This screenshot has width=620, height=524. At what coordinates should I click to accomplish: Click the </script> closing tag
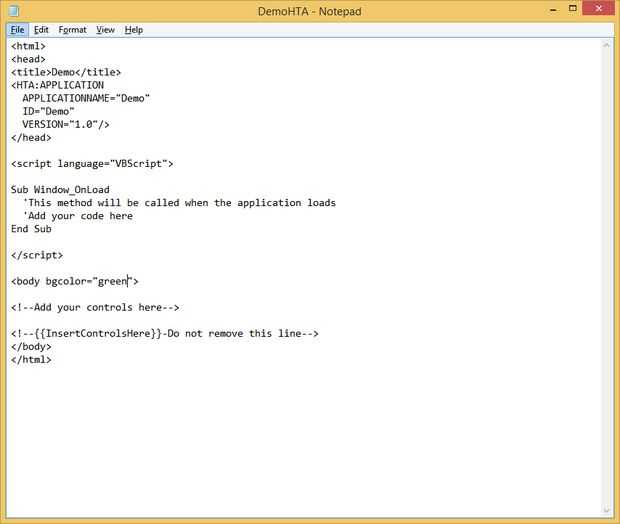click(x=37, y=255)
